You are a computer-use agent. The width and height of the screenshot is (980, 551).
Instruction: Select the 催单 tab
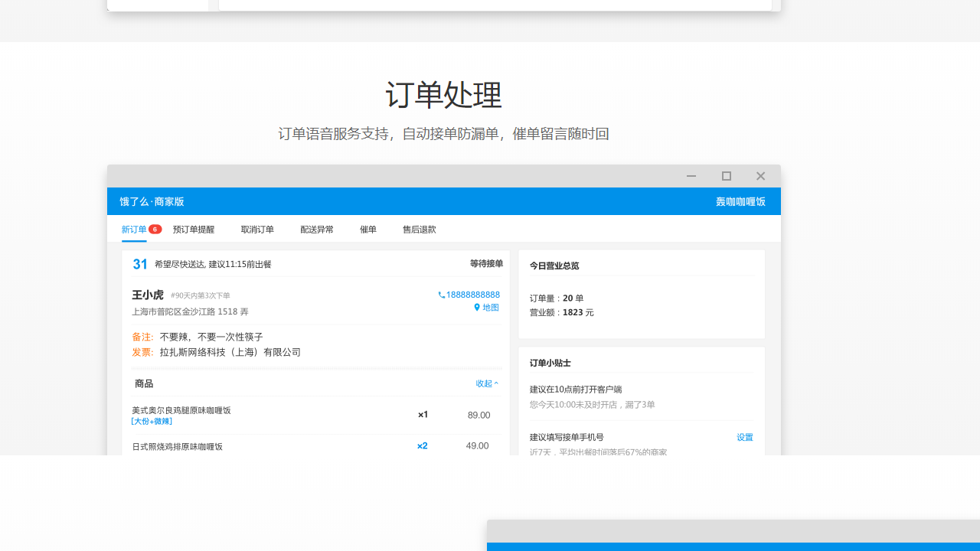(368, 229)
